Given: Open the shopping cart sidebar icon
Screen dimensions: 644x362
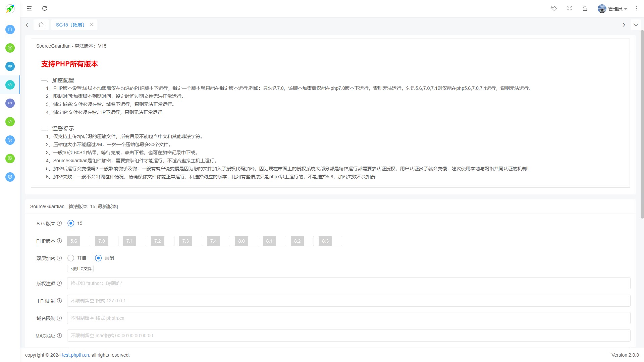Looking at the screenshot, I should click(x=10, y=140).
